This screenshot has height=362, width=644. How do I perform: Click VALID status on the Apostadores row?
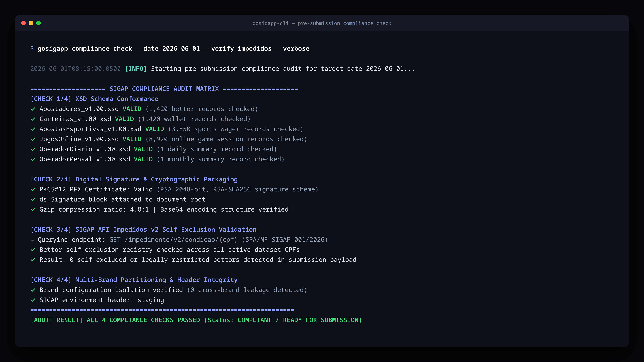pyautogui.click(x=132, y=109)
